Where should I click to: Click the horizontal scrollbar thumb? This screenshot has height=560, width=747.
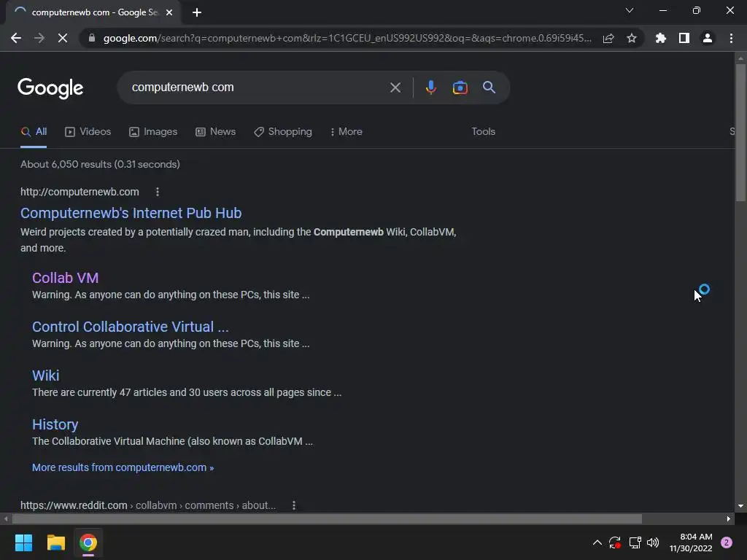[x=327, y=518]
